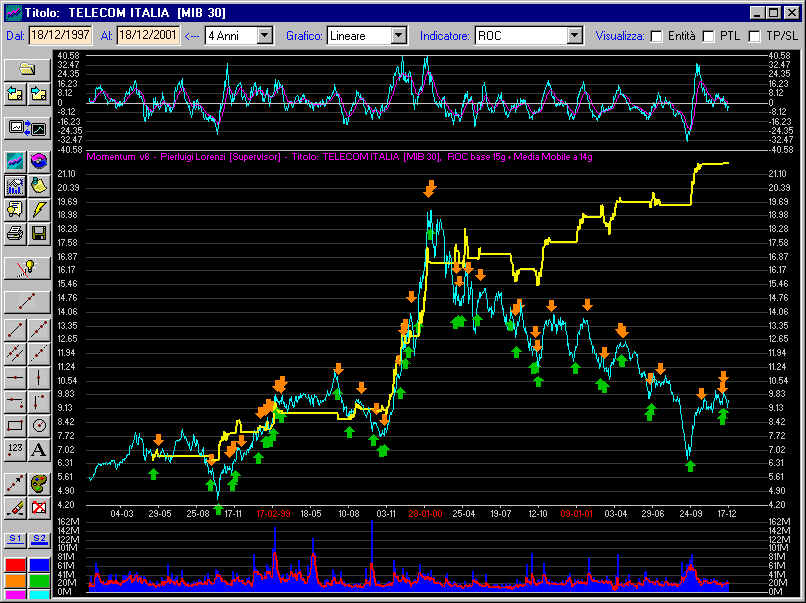Click the 09-01-01 date on the axis
806x603 pixels.
[576, 514]
